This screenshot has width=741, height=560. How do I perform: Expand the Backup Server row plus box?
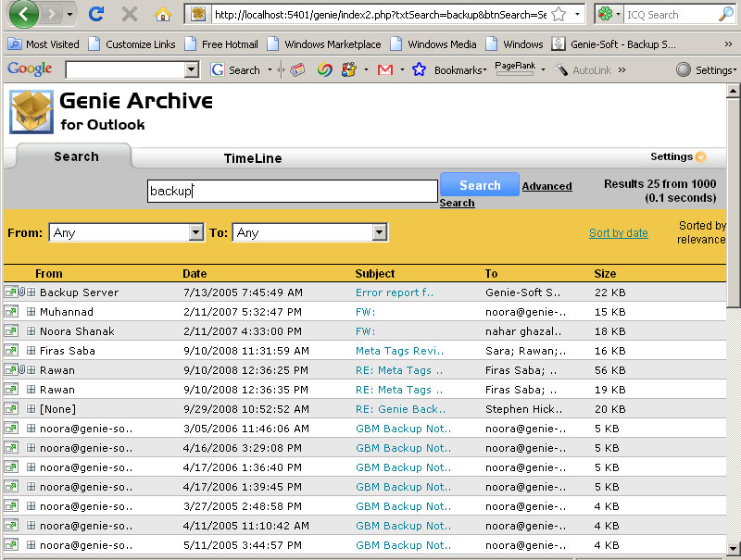(31, 292)
